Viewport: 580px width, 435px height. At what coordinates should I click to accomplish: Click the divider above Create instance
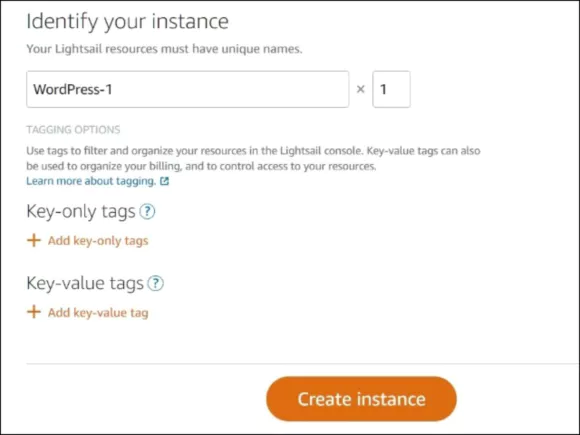303,364
